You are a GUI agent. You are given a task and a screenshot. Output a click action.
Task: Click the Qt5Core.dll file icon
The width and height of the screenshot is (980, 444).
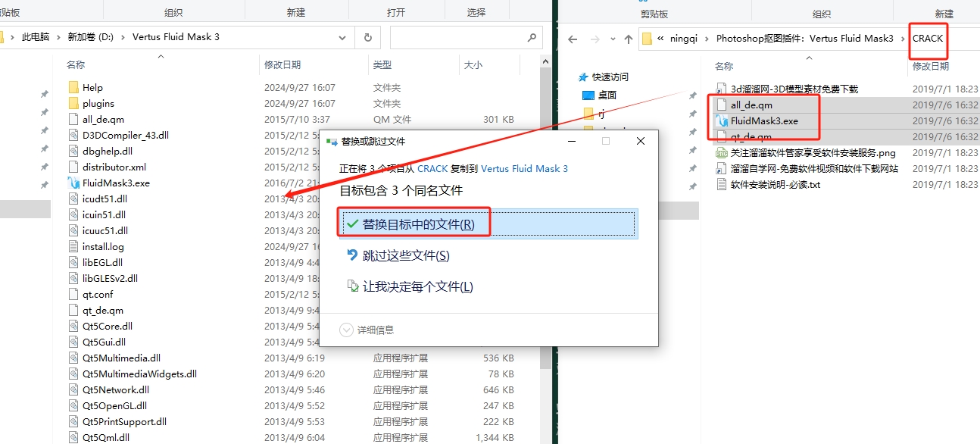(x=73, y=326)
